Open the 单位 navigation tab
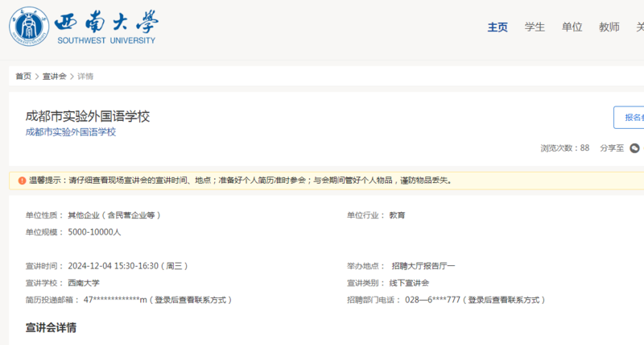 point(572,27)
